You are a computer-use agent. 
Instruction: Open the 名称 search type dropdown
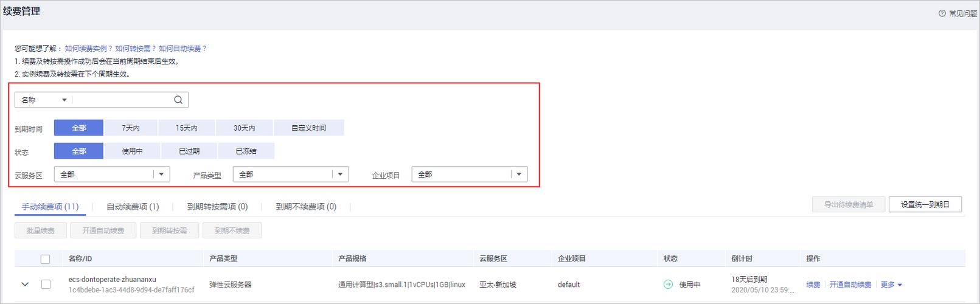(44, 100)
